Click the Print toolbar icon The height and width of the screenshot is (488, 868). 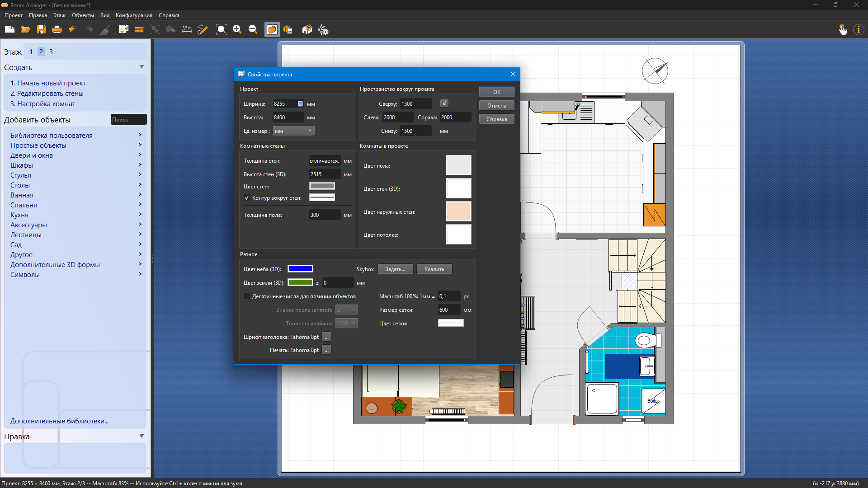[57, 30]
